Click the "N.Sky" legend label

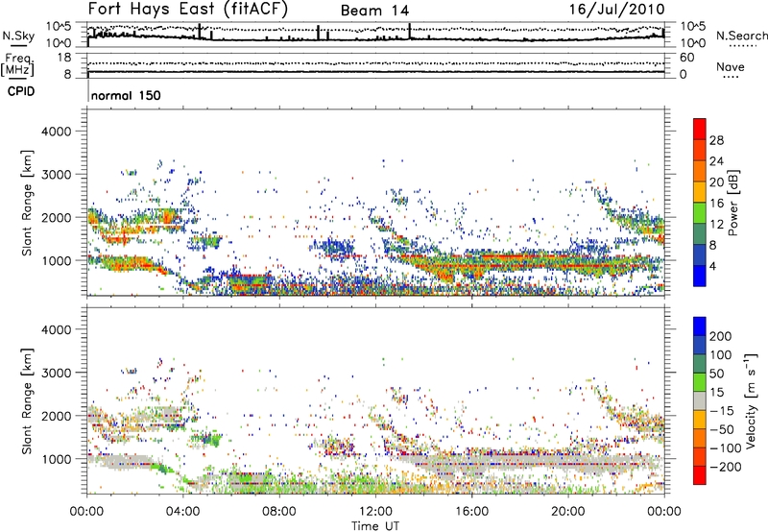(18, 36)
